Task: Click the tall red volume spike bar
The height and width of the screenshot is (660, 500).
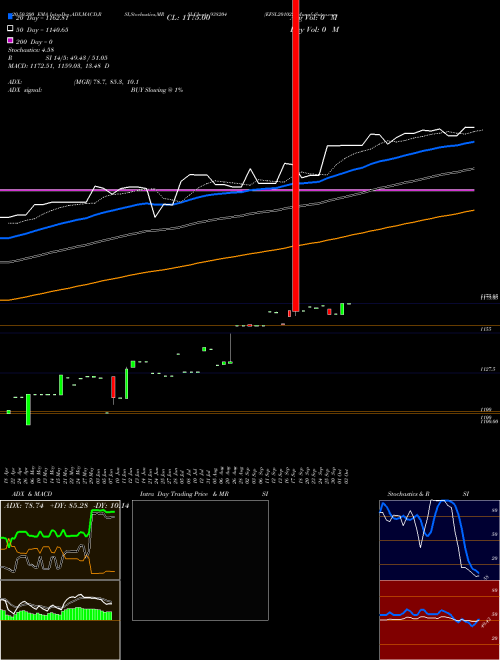Action: 295,156
